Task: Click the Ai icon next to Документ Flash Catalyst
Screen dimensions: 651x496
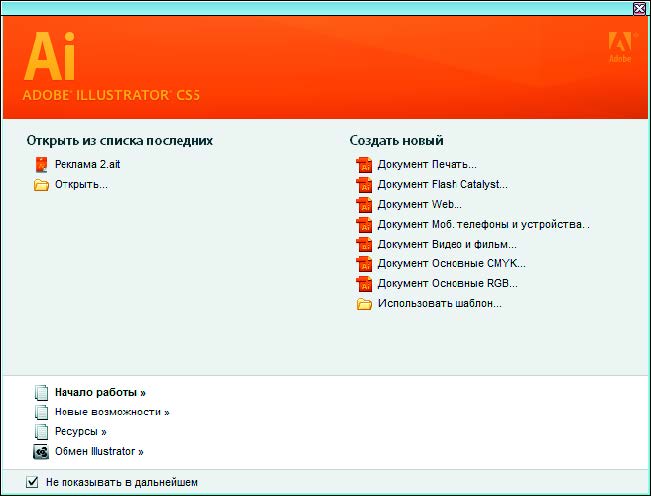Action: point(364,185)
